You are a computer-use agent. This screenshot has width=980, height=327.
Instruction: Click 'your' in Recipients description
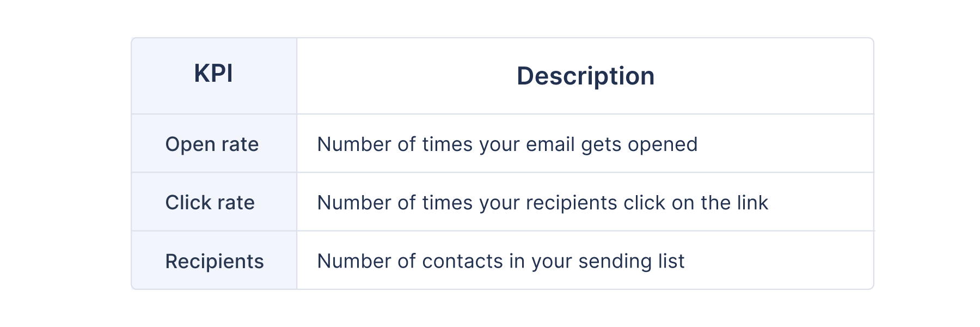point(552,262)
